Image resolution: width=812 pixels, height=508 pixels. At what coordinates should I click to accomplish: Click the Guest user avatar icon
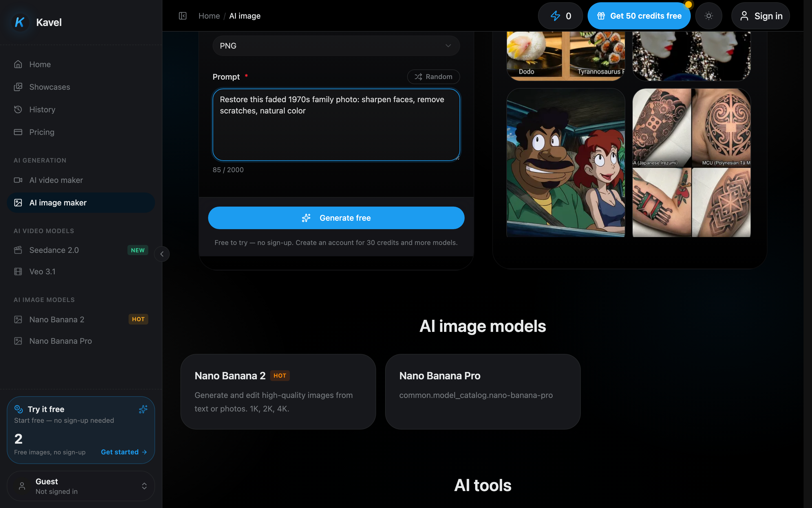[x=22, y=486]
